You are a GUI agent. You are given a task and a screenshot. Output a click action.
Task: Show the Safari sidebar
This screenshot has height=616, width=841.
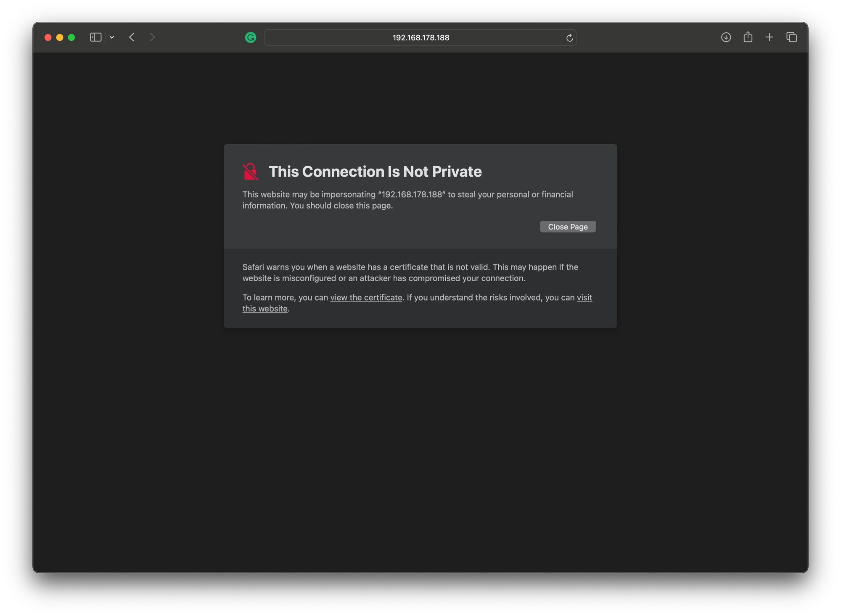point(95,37)
